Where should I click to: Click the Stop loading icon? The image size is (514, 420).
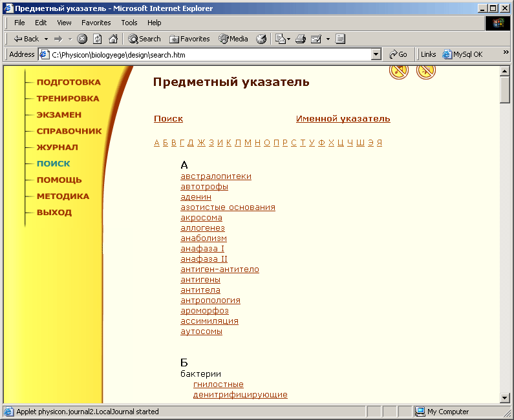pyautogui.click(x=82, y=39)
